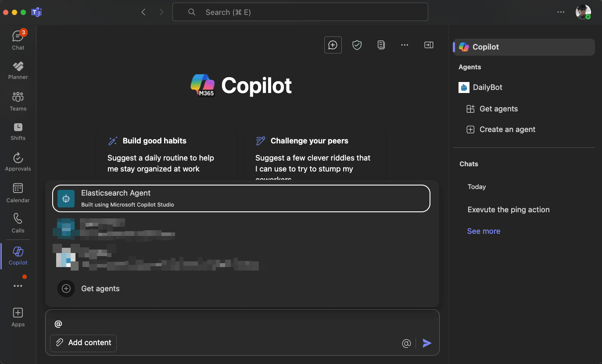Click the shield protection icon

pos(357,45)
